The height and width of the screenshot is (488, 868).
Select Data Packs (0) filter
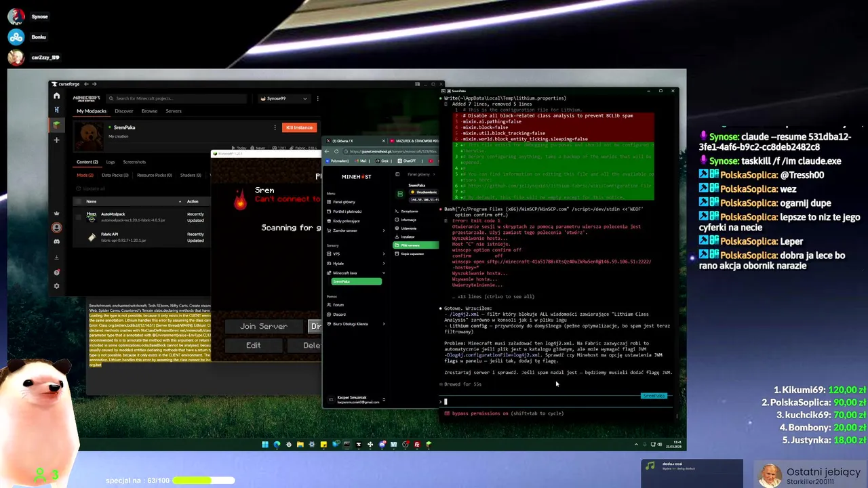click(x=115, y=175)
